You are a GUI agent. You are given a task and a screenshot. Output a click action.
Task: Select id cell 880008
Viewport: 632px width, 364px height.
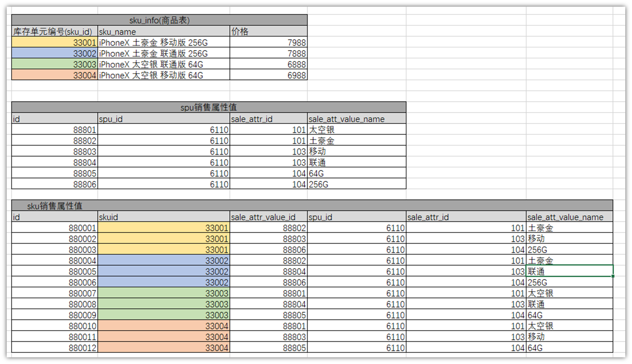point(55,304)
